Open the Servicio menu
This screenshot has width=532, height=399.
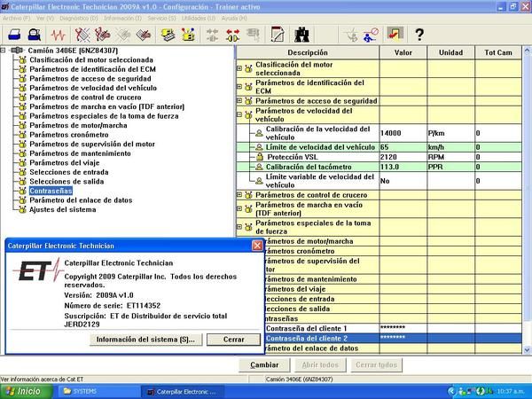[x=162, y=19]
